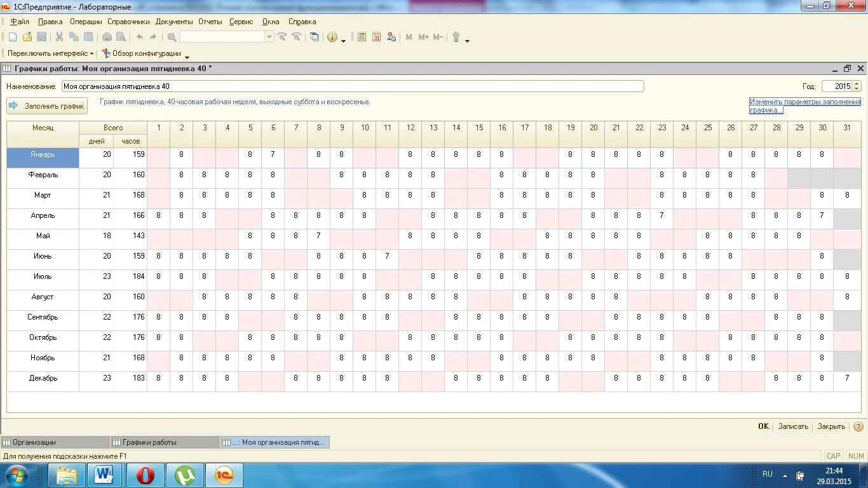Click the Год year stepper arrows
This screenshot has width=868, height=488.
[x=857, y=86]
